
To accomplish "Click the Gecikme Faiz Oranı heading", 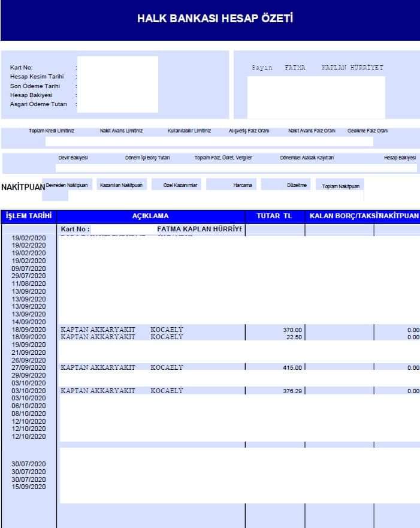I will pyautogui.click(x=367, y=131).
